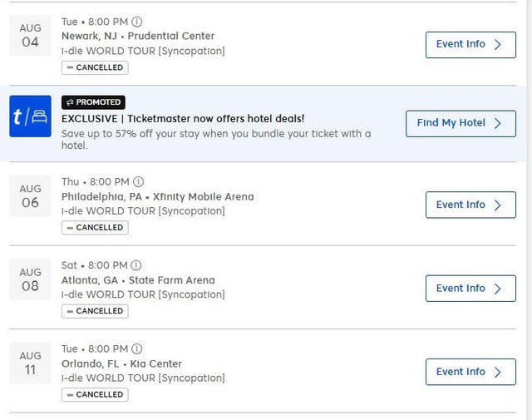Click info icon beside Philadelphia 8:00 PM time
Viewport: 532px width, 420px height.
[139, 182]
